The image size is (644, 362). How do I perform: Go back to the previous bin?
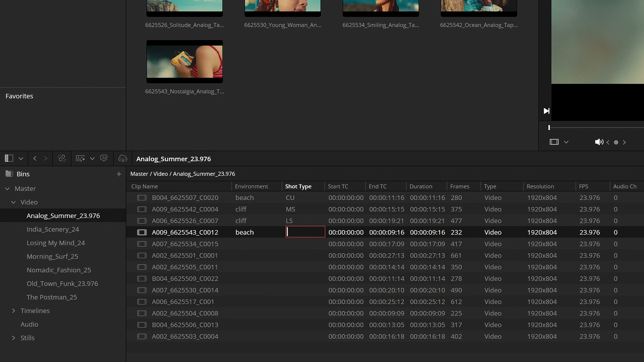tap(35, 158)
